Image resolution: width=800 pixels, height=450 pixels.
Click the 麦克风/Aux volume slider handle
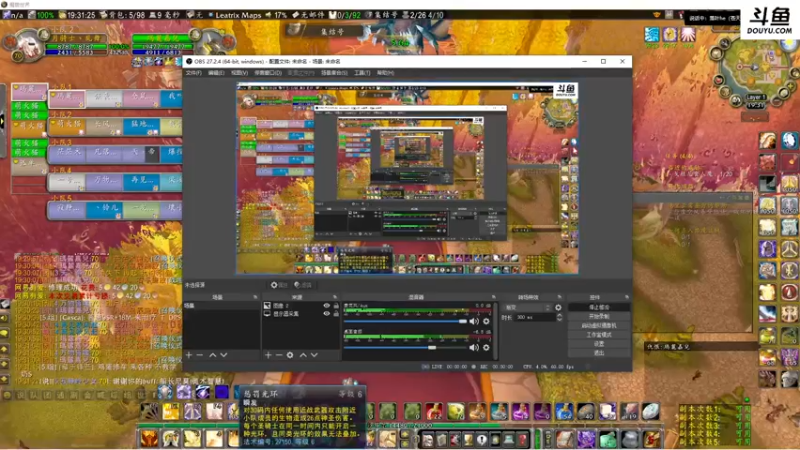(x=463, y=321)
